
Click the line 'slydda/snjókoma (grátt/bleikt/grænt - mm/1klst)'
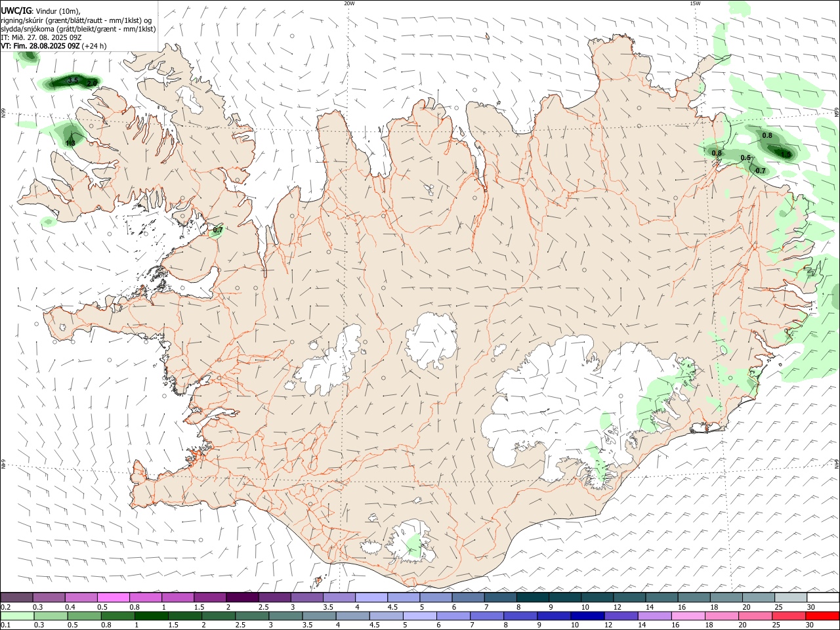(x=78, y=29)
